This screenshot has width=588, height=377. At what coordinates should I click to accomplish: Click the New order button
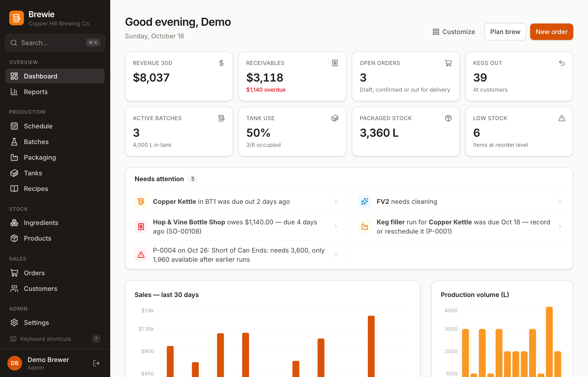tap(552, 32)
